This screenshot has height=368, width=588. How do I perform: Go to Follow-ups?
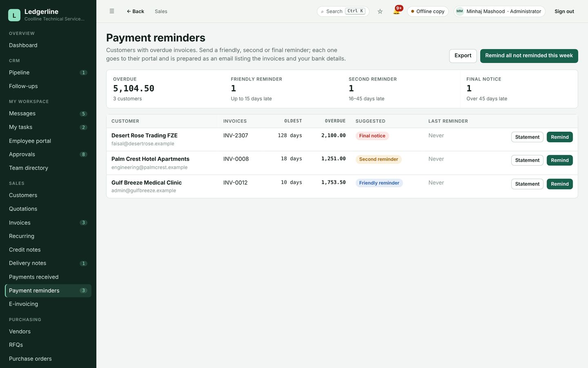pyautogui.click(x=48, y=86)
